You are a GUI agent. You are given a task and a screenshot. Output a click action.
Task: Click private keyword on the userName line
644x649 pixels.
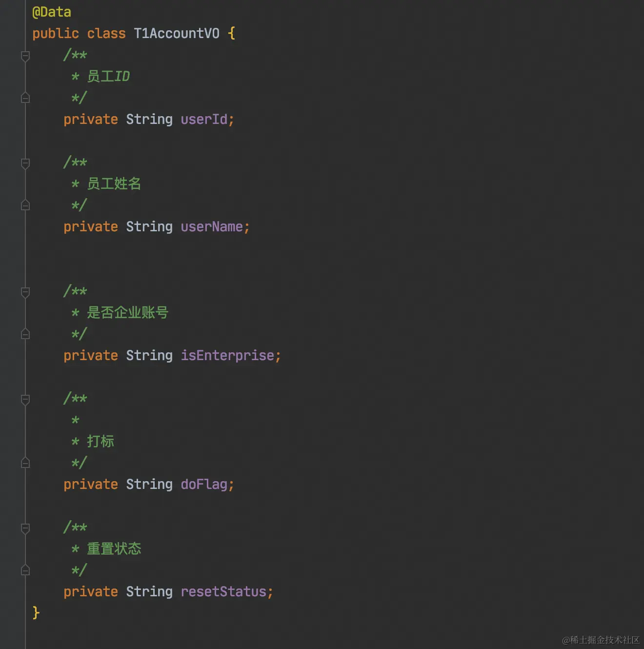91,227
